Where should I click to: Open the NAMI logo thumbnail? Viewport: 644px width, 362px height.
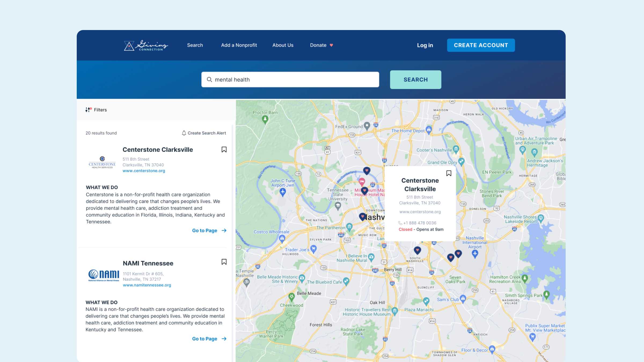(104, 275)
